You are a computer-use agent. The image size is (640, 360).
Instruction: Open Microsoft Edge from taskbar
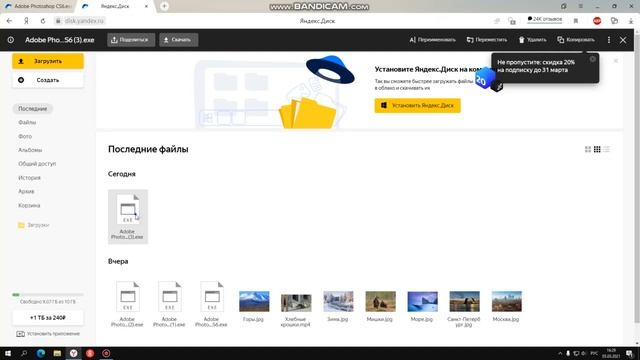point(41,353)
